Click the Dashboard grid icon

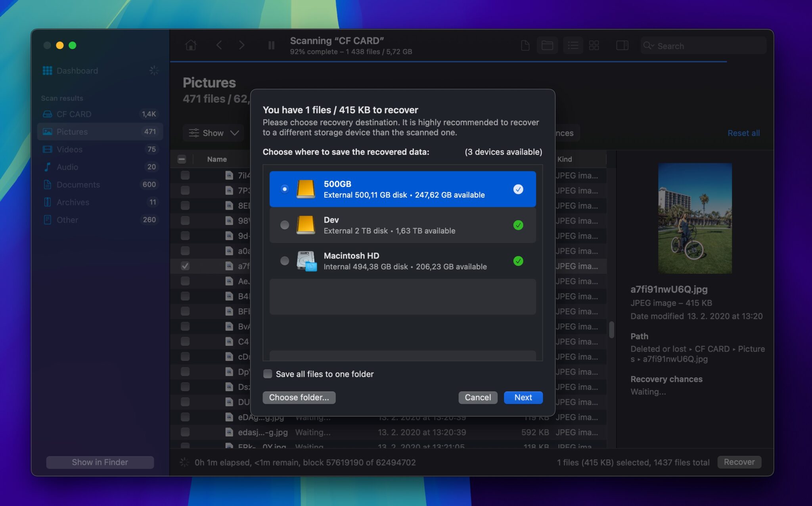tap(47, 71)
